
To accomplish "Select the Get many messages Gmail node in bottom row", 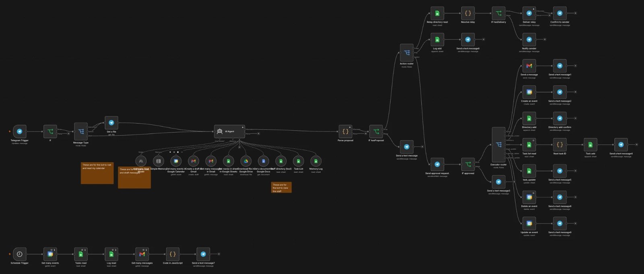I will [x=142, y=254].
